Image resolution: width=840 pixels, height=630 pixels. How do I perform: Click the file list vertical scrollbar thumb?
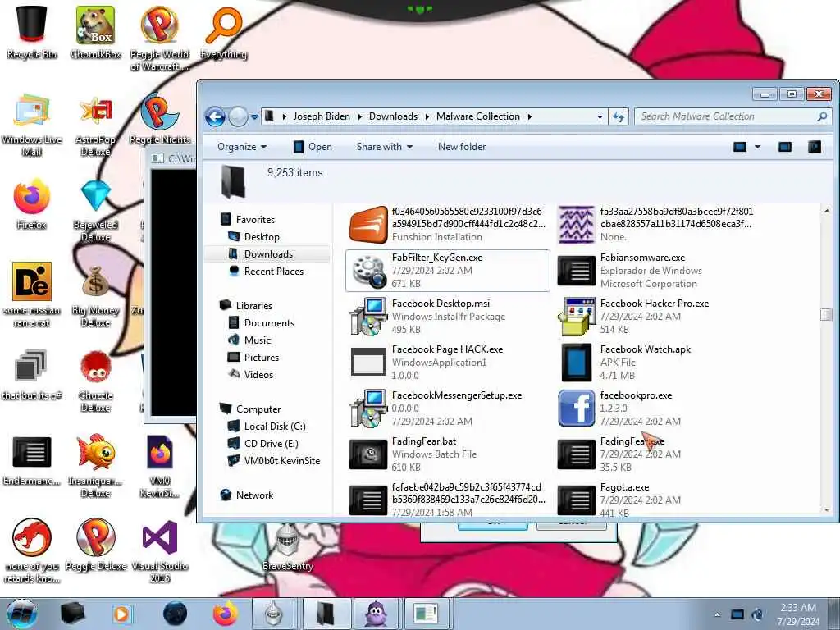coord(827,314)
